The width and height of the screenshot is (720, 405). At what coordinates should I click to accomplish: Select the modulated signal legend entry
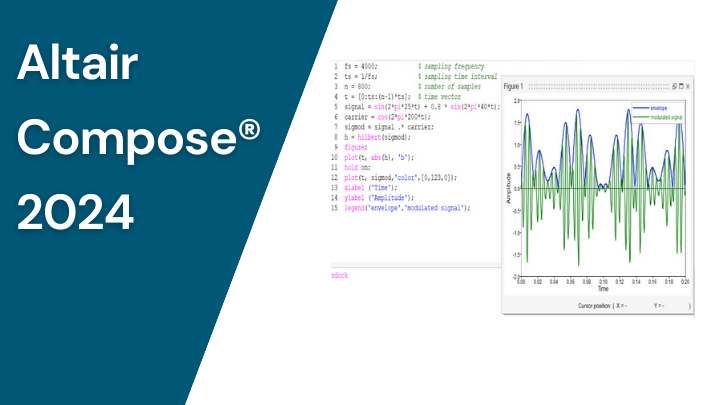[x=661, y=116]
